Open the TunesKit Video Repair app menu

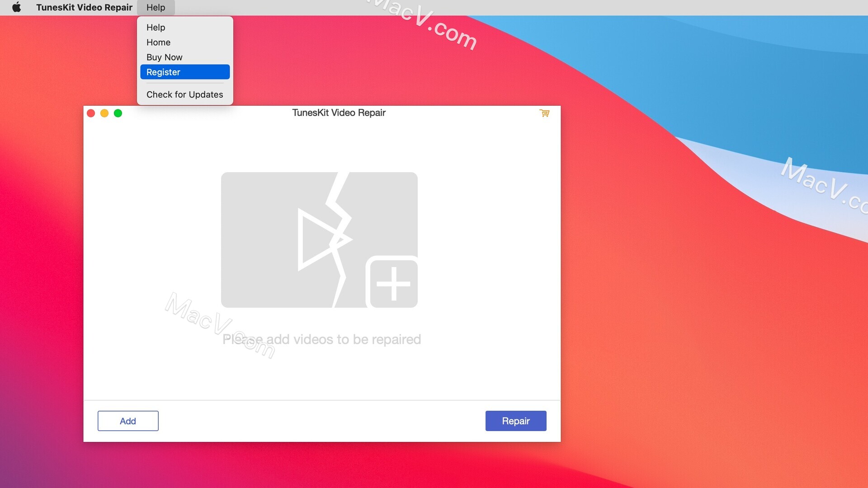click(x=84, y=7)
